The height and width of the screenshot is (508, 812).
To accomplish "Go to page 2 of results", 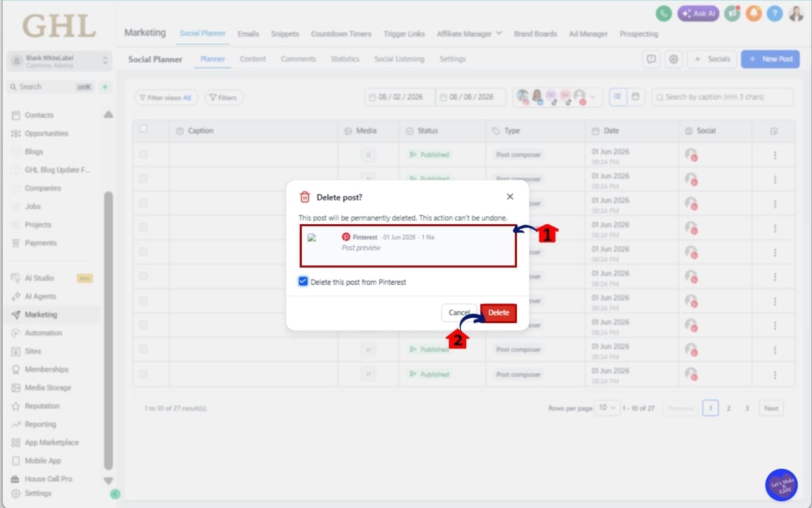I will 729,408.
